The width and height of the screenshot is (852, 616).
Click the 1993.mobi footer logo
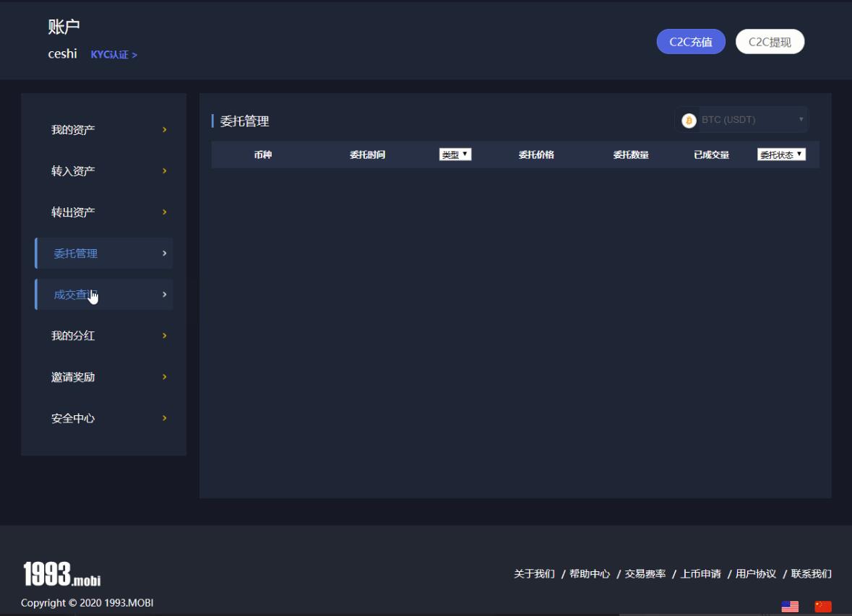61,574
